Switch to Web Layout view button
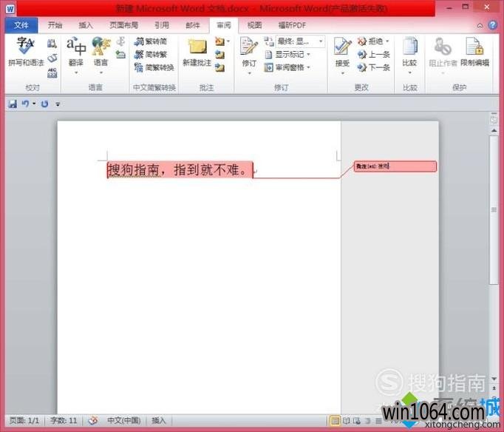 (x=357, y=420)
